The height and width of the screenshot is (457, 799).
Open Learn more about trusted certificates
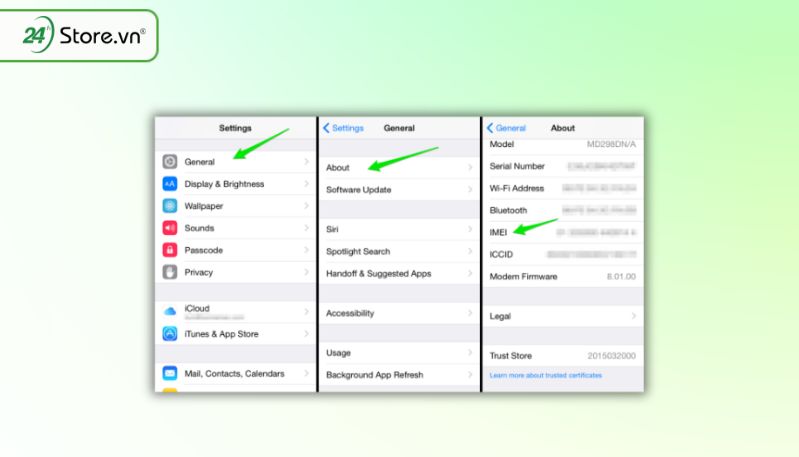click(x=545, y=375)
